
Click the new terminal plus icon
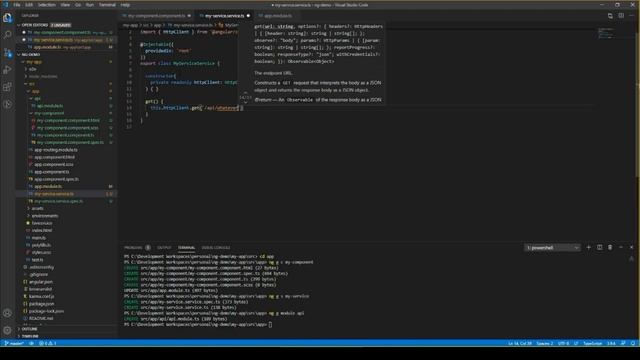[588, 247]
